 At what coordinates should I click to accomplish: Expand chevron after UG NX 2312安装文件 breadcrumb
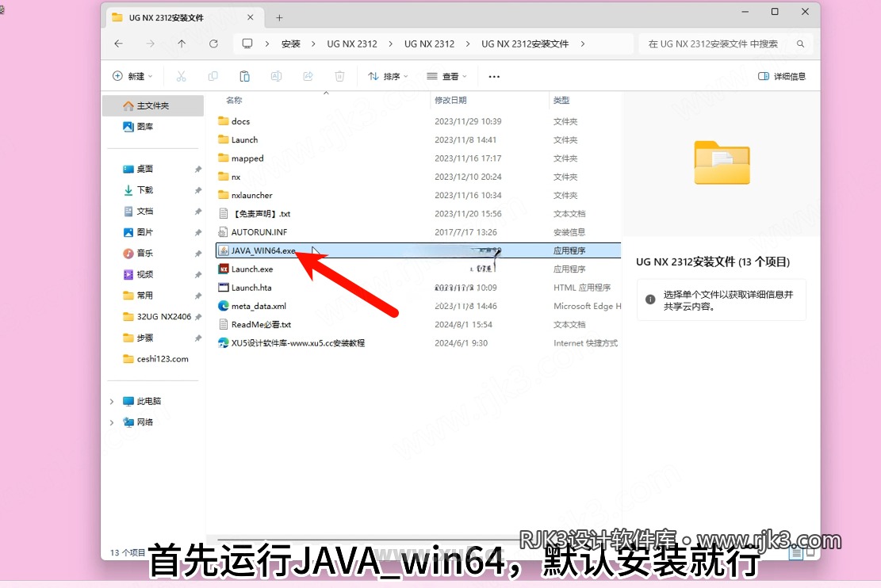coord(583,44)
